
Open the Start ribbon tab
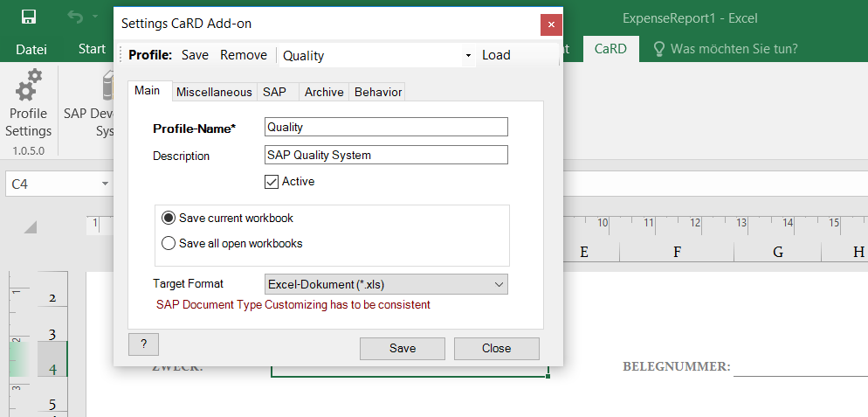pyautogui.click(x=92, y=49)
